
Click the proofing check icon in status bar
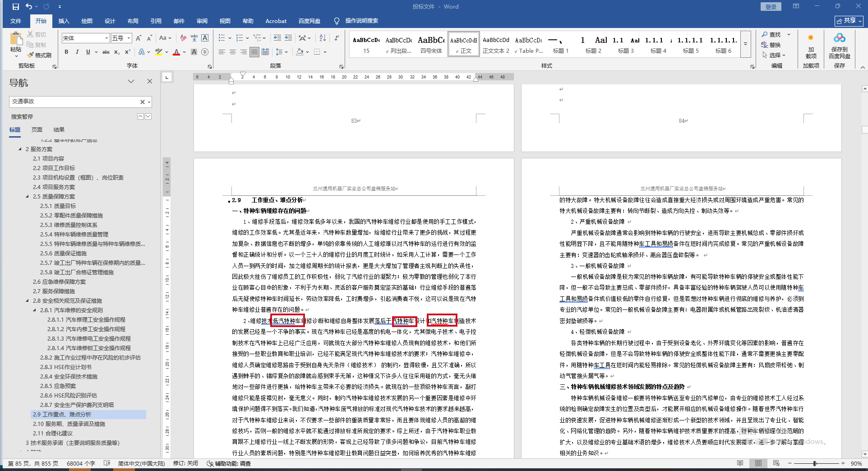(107, 463)
